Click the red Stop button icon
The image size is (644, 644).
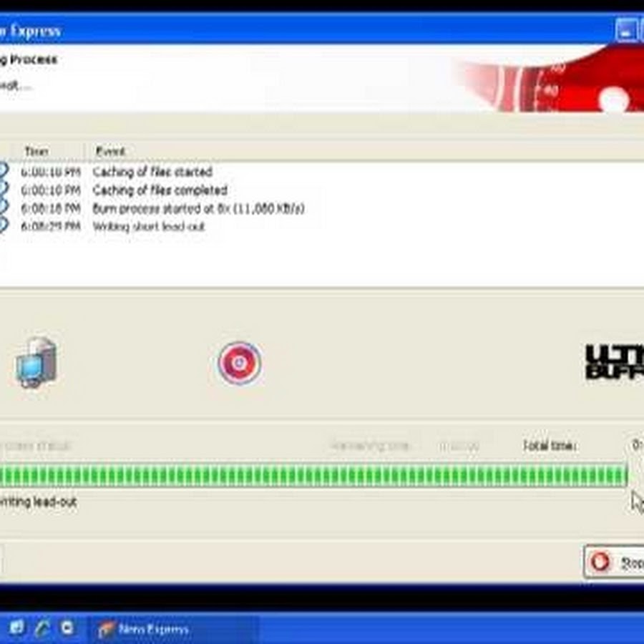pos(600,562)
